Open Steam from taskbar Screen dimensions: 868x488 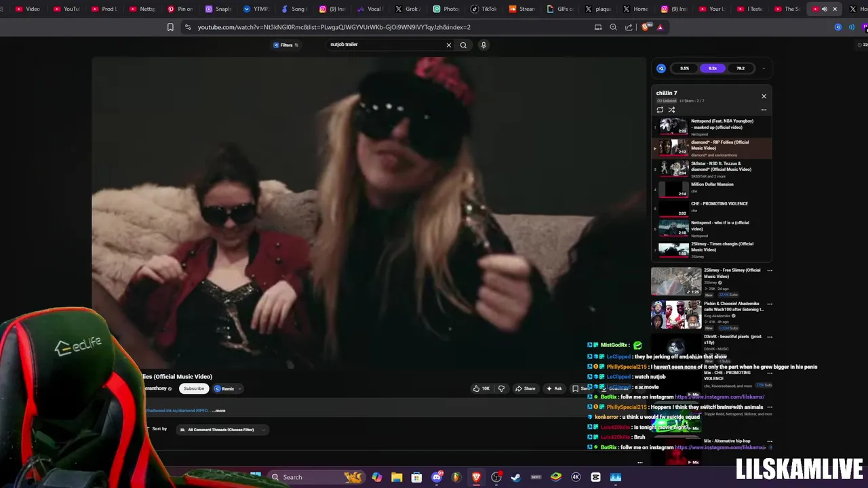[x=516, y=477]
